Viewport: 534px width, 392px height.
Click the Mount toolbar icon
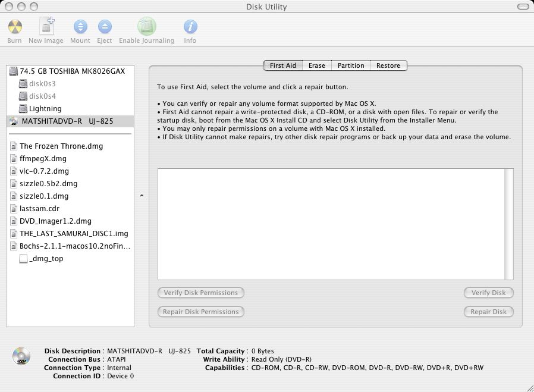point(80,27)
